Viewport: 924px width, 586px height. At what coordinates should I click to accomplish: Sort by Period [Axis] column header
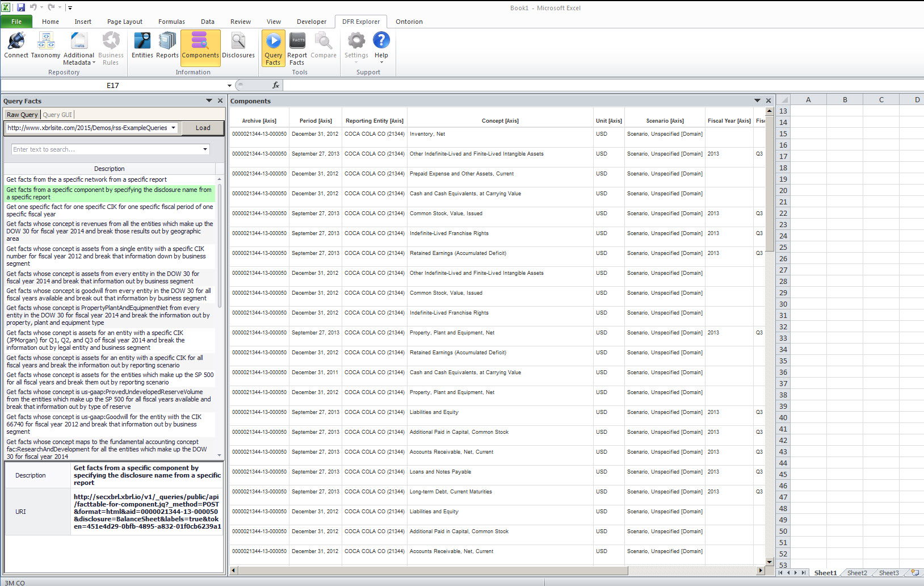click(x=316, y=121)
